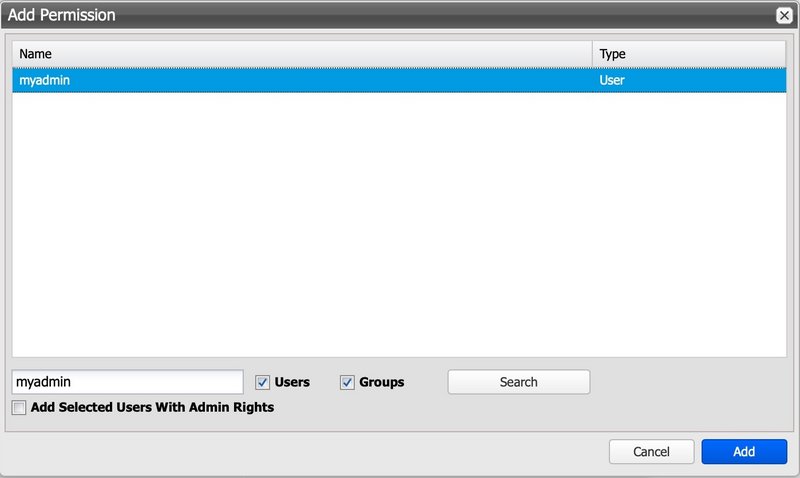Click the Users label text

tap(292, 382)
